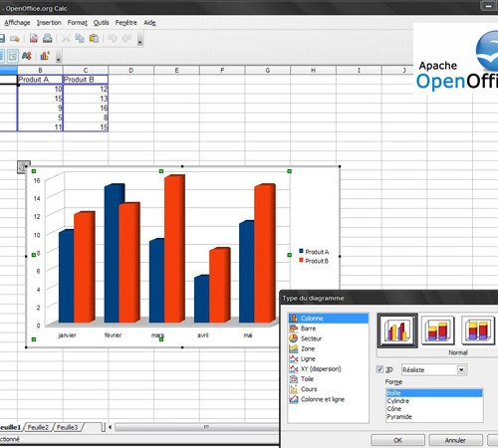Export directly as PDF icon
This screenshot has width=498, height=448.
click(x=33, y=38)
